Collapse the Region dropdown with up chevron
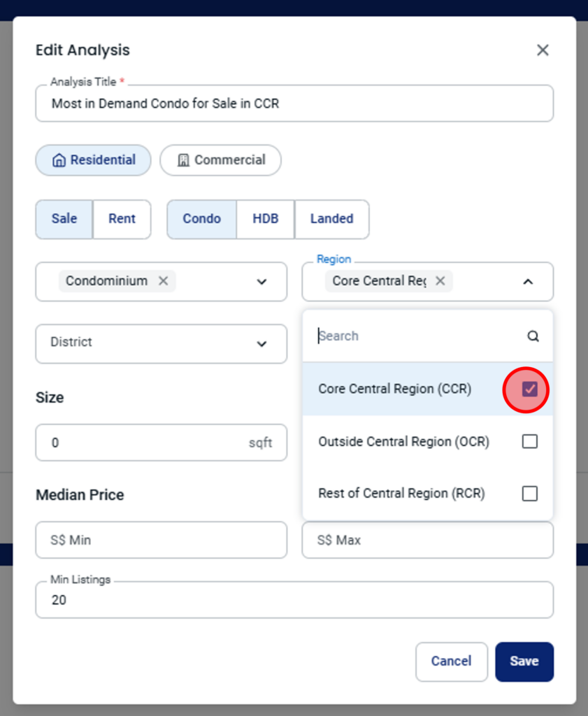The width and height of the screenshot is (588, 716). (x=528, y=282)
